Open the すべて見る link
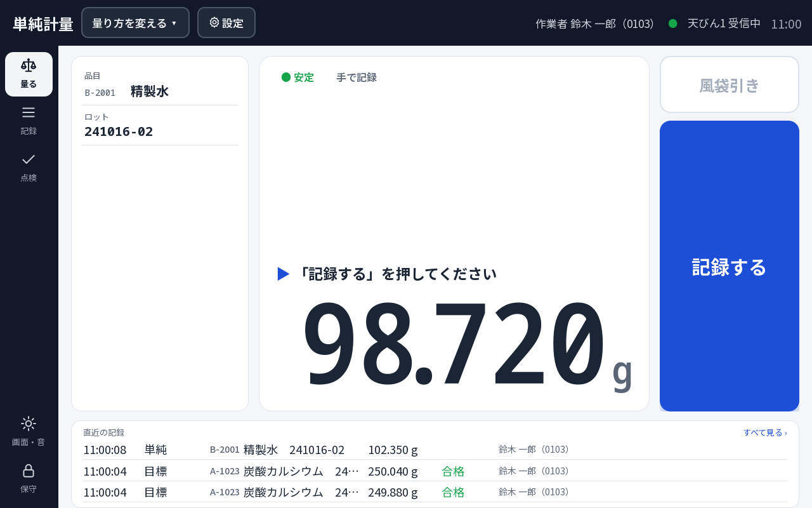The image size is (812, 508). 765,432
